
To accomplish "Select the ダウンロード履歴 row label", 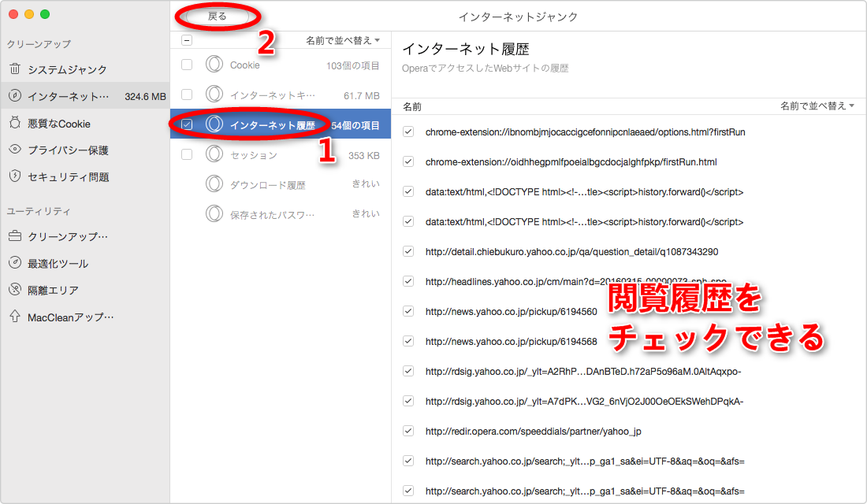I will [x=268, y=185].
